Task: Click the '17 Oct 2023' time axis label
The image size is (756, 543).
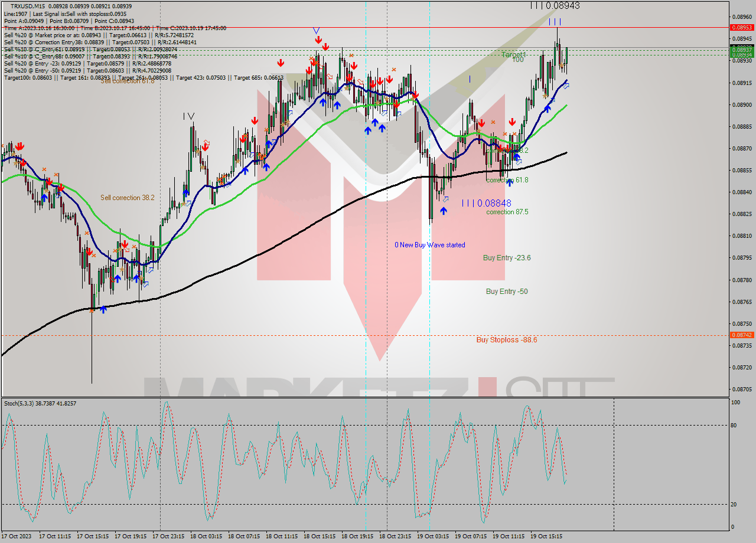Action: coord(17,537)
